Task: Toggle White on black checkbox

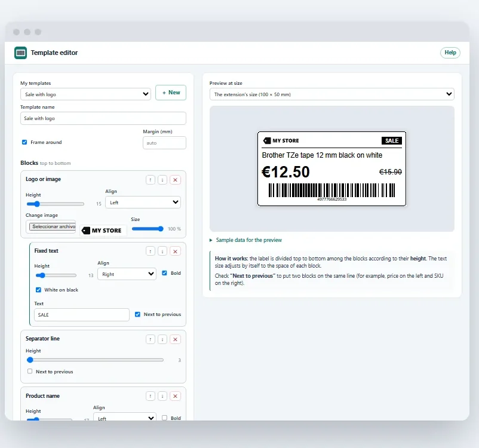Action: (x=38, y=290)
